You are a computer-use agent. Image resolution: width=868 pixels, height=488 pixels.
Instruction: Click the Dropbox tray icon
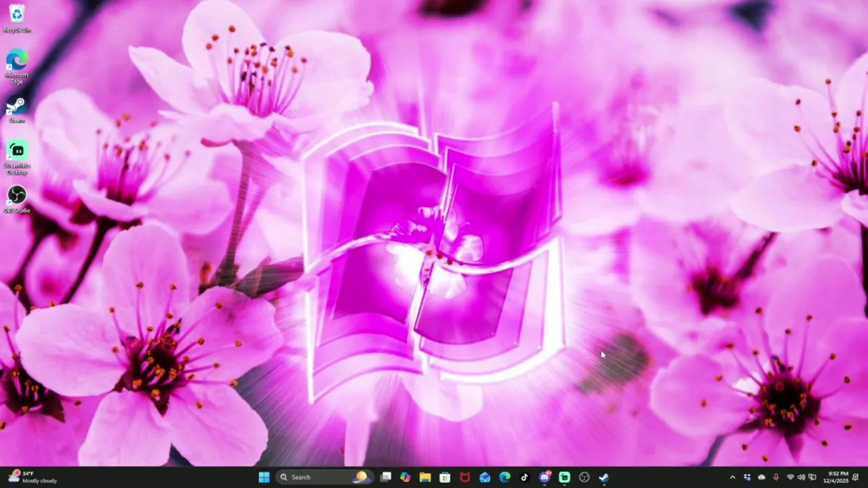click(x=747, y=477)
